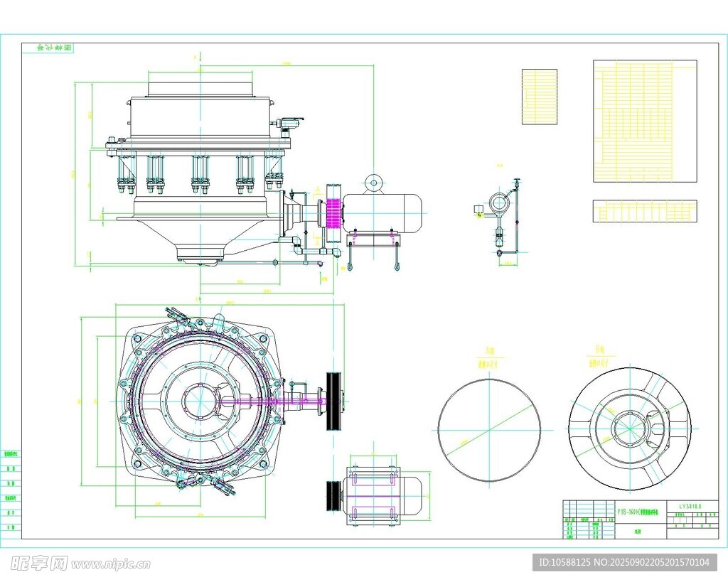
Task: Click the belt pulley in the plan view
Action: pyautogui.click(x=332, y=400)
